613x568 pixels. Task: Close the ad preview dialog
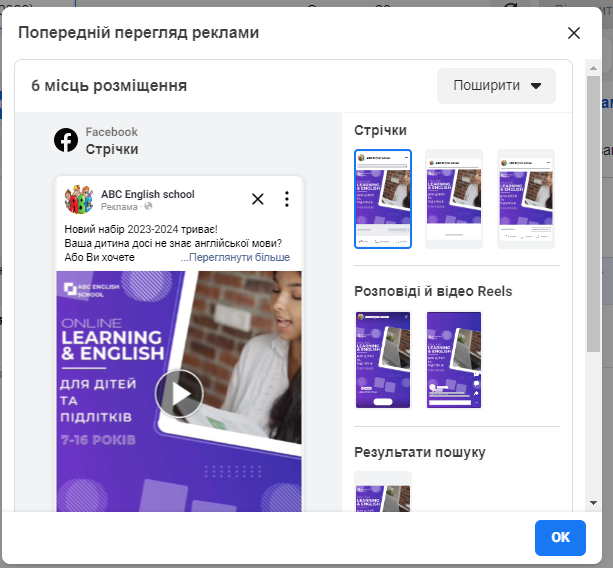coord(574,33)
